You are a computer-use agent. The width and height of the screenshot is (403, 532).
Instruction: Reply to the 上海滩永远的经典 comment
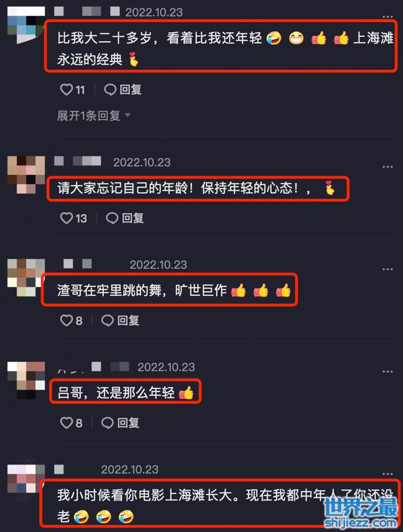tap(123, 89)
